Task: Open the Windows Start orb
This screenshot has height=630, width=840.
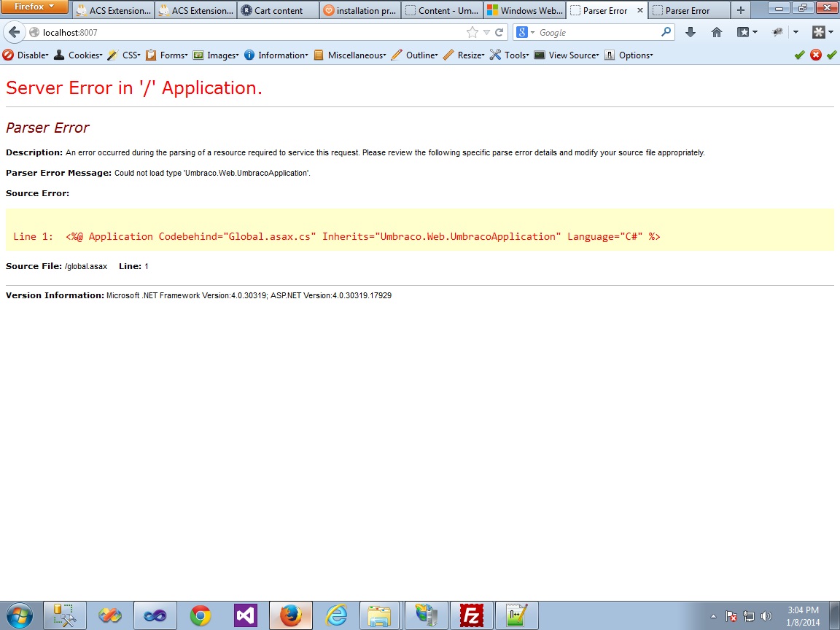Action: (19, 616)
